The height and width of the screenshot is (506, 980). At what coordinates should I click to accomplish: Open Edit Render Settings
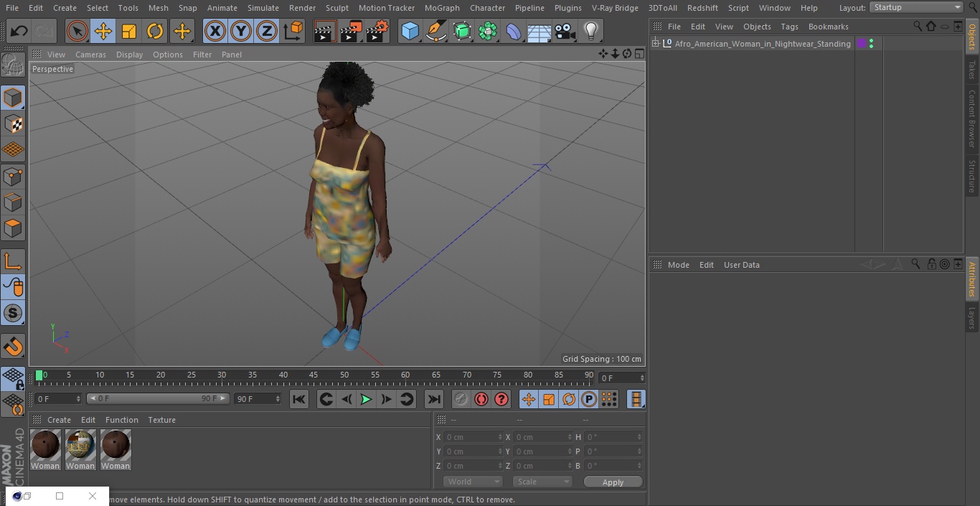click(377, 31)
